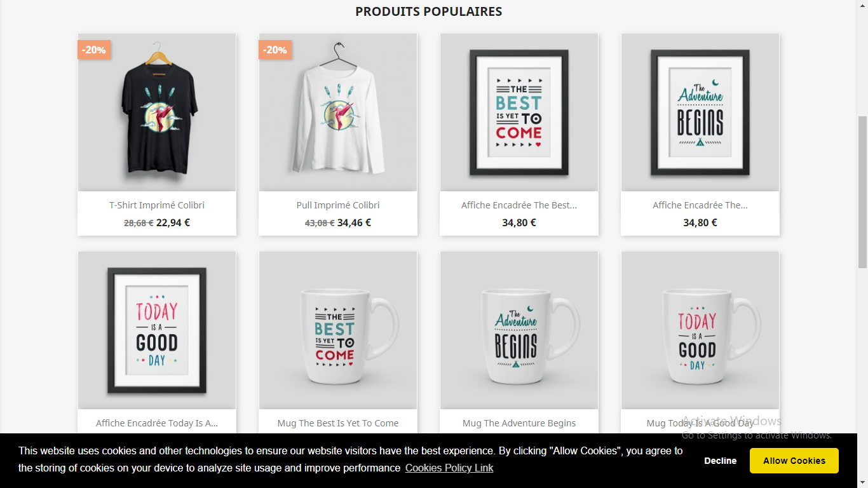Open Affiche Encadrée The Best... title link

pyautogui.click(x=519, y=205)
